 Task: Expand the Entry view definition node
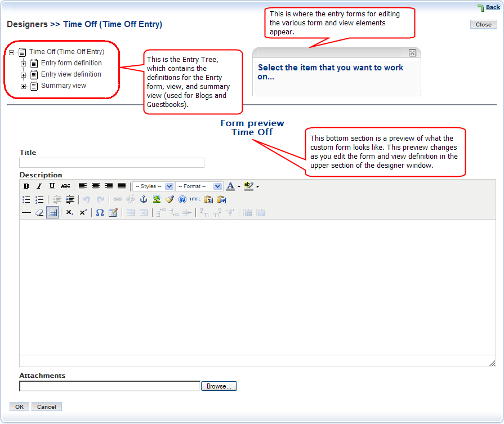[x=23, y=75]
